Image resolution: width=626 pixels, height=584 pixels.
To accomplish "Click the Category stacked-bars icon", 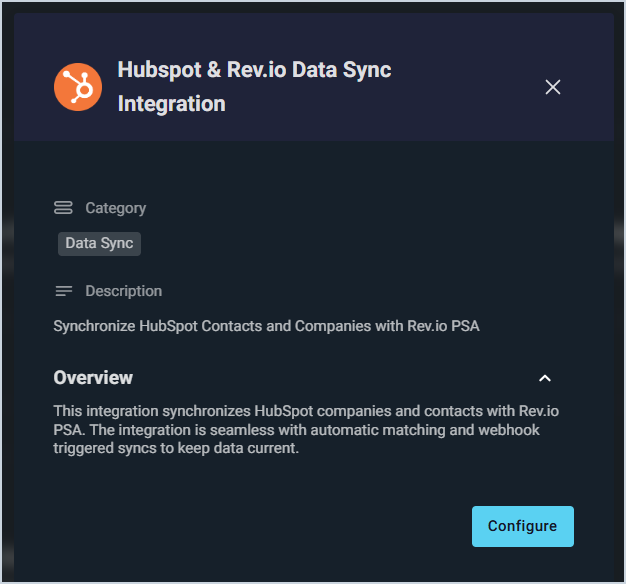I will pos(63,208).
